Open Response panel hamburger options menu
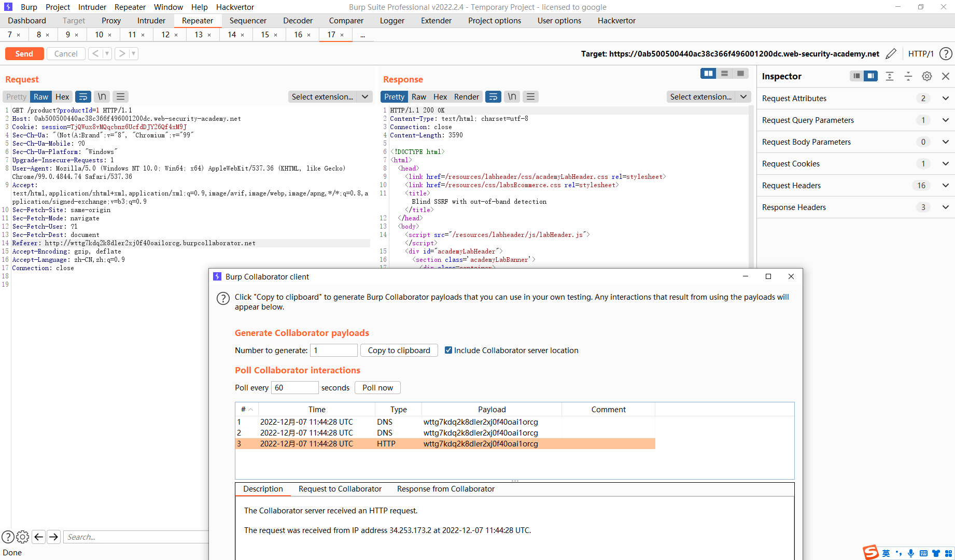955x560 pixels. click(x=530, y=97)
